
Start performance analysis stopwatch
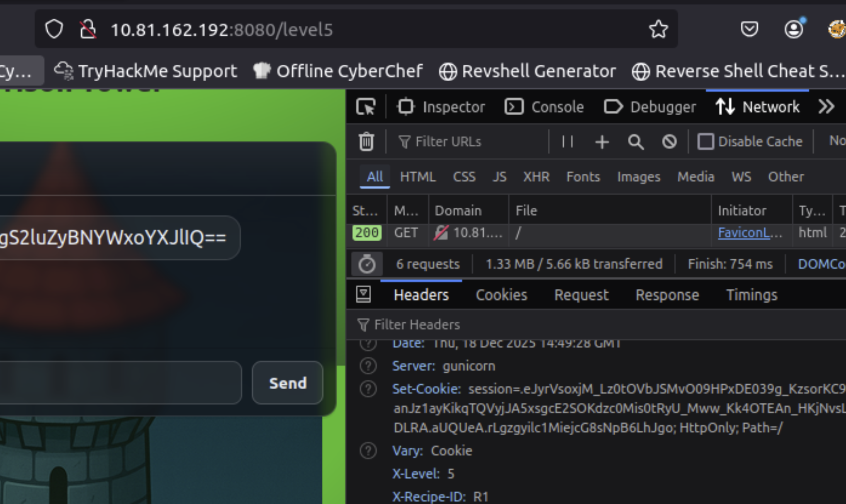click(367, 264)
